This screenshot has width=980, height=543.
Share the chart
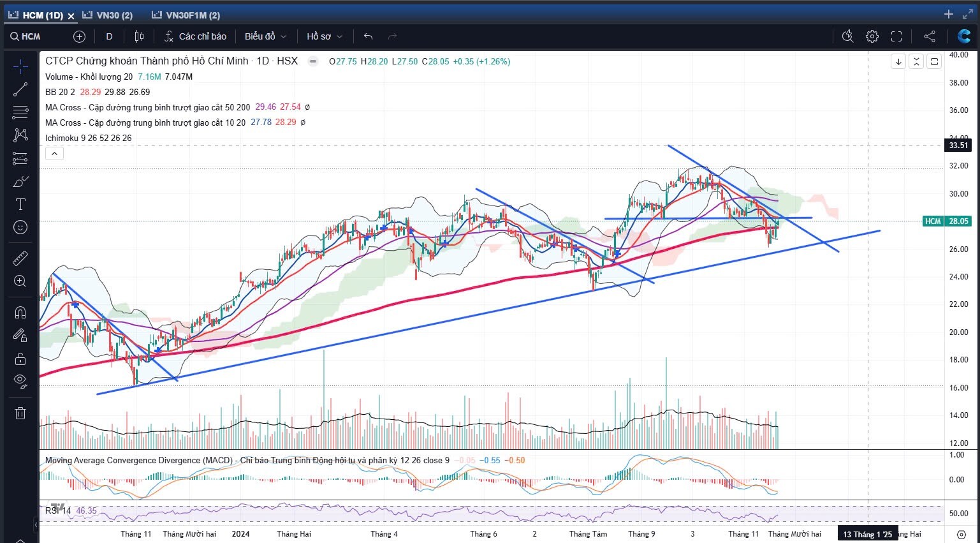coord(930,36)
